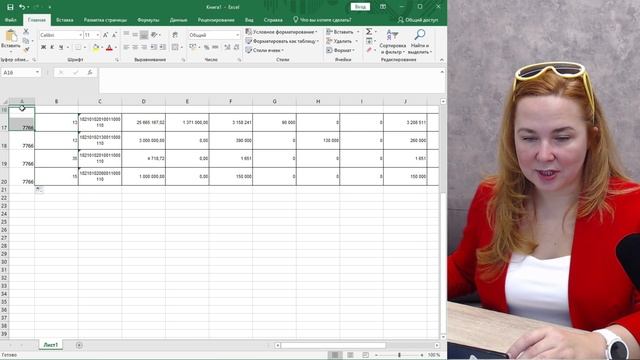
Task: Decrease decimal places
Action: [x=236, y=47]
